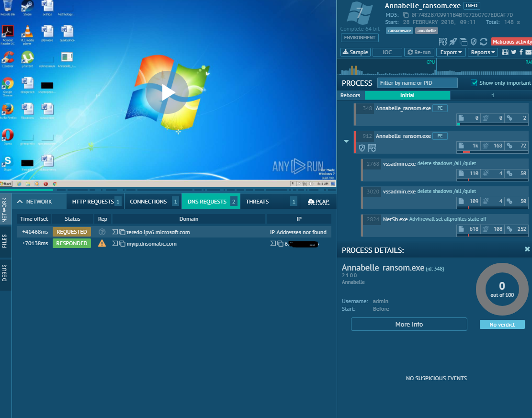Viewport: 532px width, 418px height.
Task: Click the stacked windows icon in header
Action: [464, 42]
